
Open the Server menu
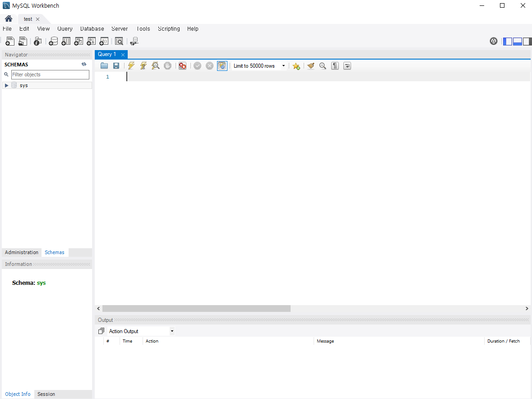tap(120, 29)
